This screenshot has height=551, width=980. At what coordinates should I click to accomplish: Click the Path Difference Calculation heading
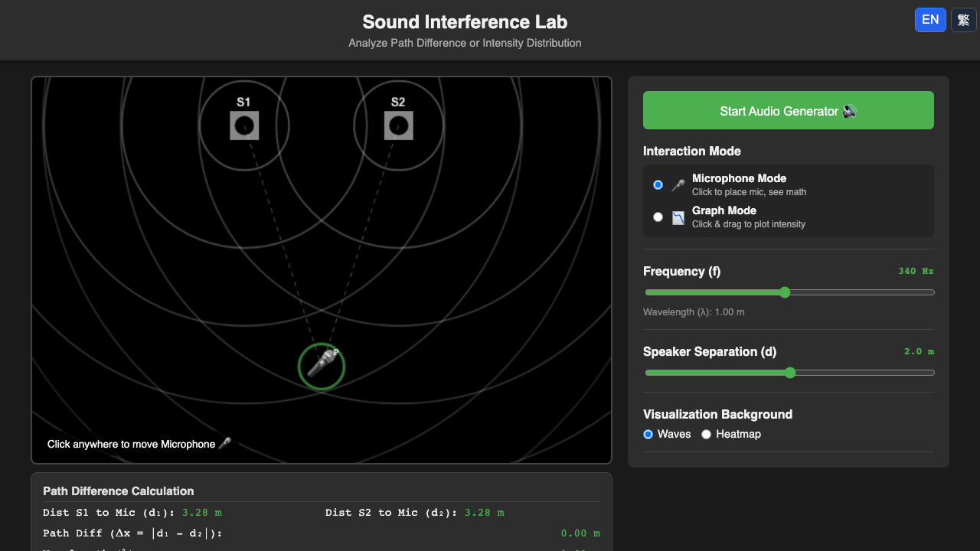[119, 491]
